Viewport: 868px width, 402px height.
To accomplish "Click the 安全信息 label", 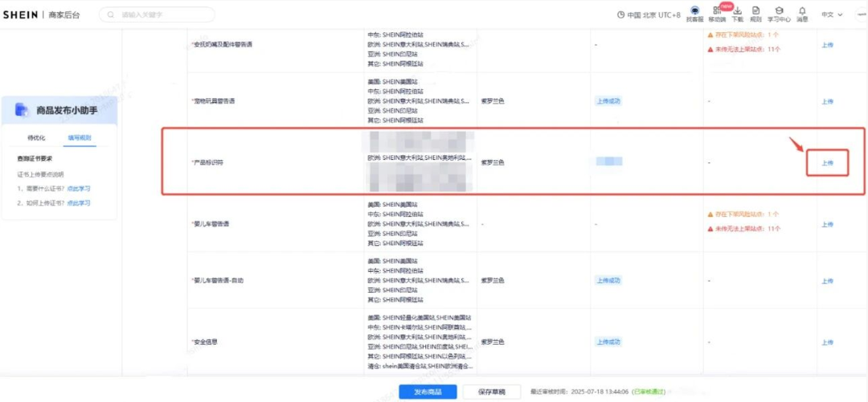I will point(203,343).
